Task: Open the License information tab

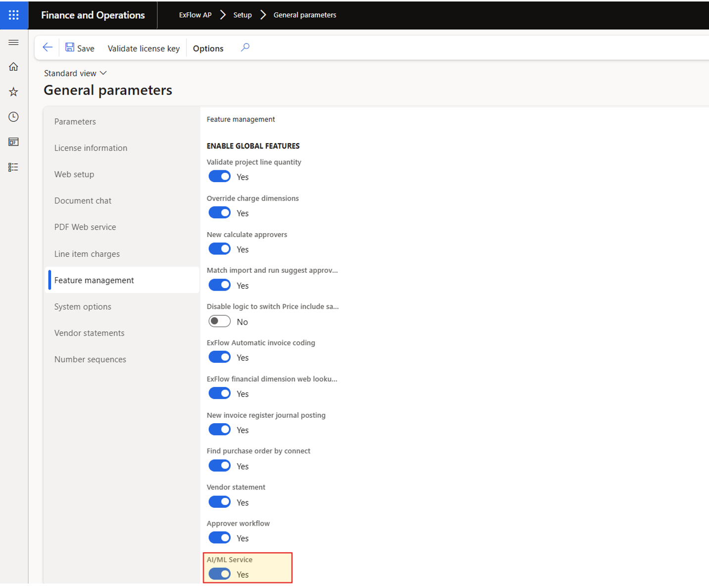Action: click(x=122, y=148)
